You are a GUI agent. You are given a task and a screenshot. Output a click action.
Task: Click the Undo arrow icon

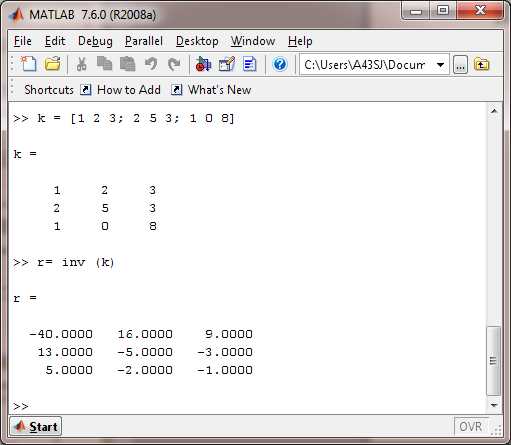[151, 64]
